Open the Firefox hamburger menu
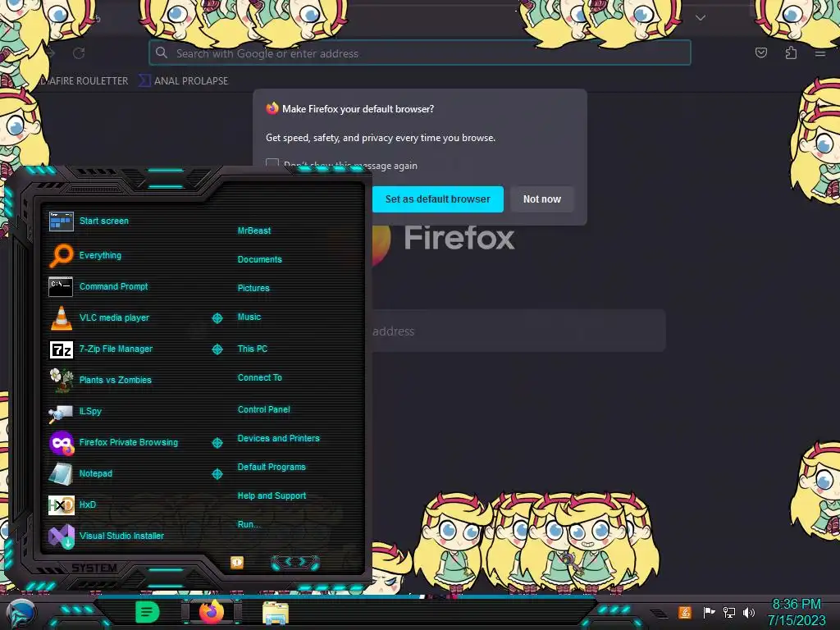 click(x=820, y=53)
